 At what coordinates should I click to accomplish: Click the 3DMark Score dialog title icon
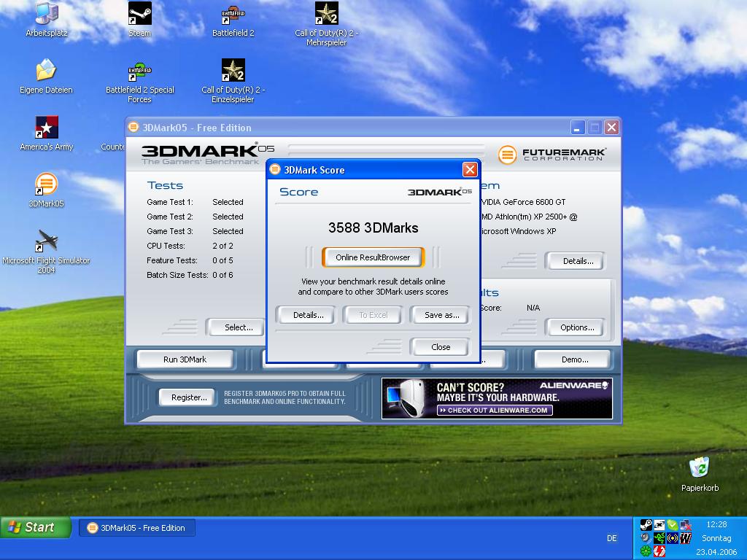click(275, 169)
